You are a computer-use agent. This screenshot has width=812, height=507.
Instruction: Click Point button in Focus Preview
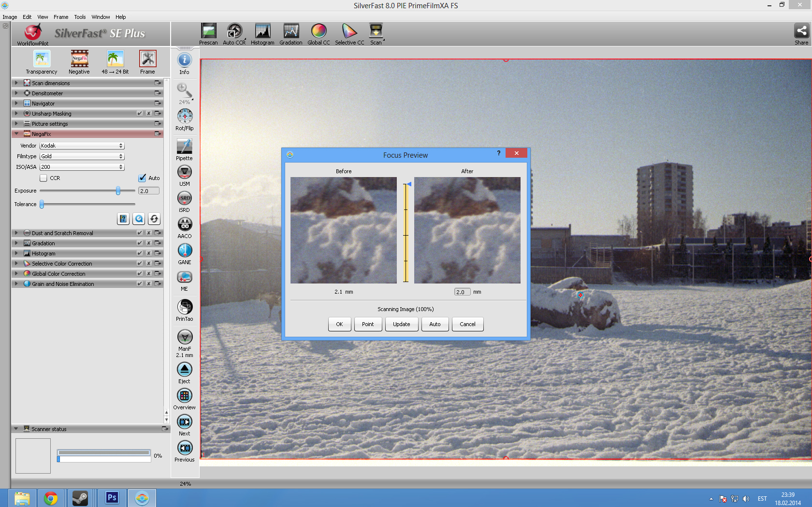(368, 324)
